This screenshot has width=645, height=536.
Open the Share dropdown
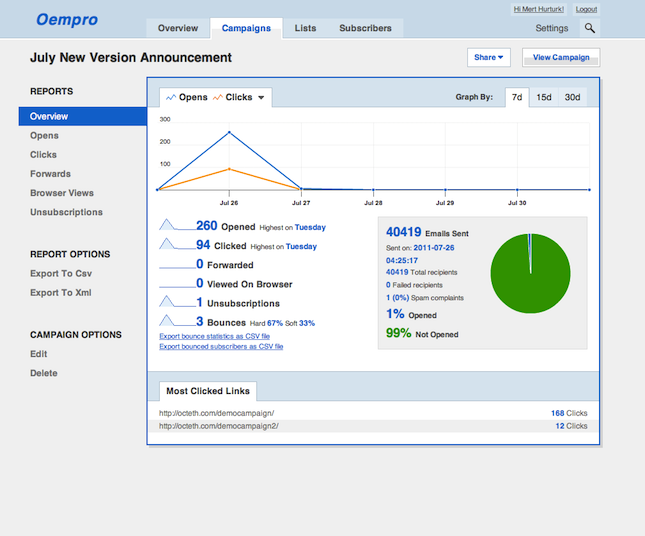489,58
